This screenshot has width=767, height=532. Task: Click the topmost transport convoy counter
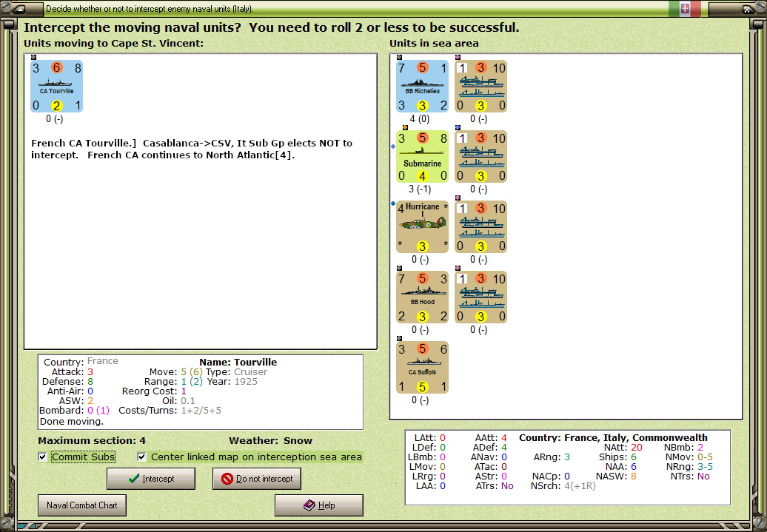pos(480,87)
